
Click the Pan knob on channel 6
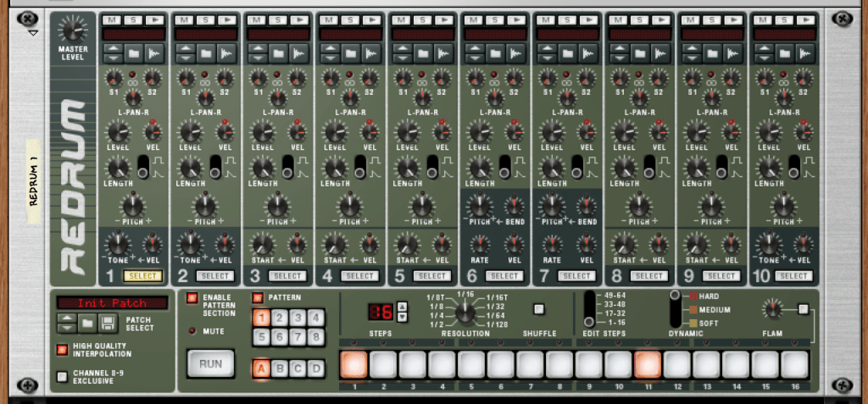pos(495,98)
